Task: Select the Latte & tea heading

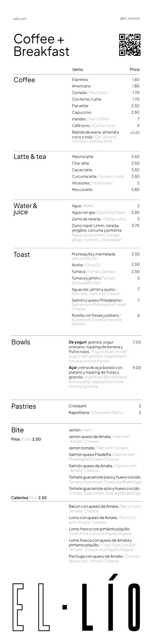Action: (x=30, y=157)
